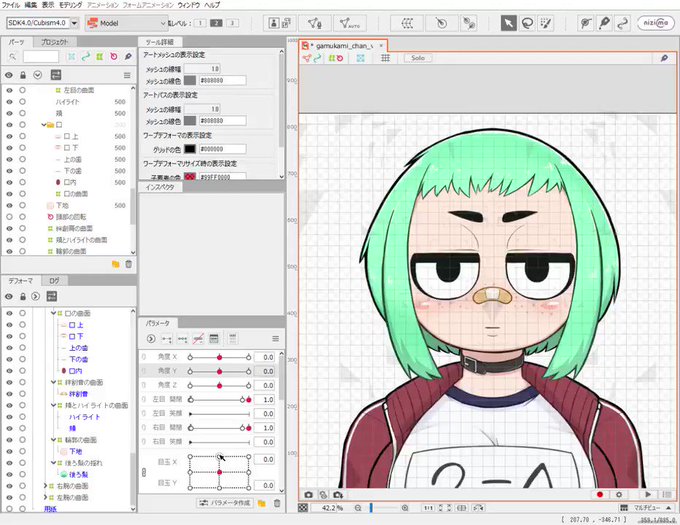Open the texture atlas edit icon
Screen dimensions: 680x525
pos(286,23)
